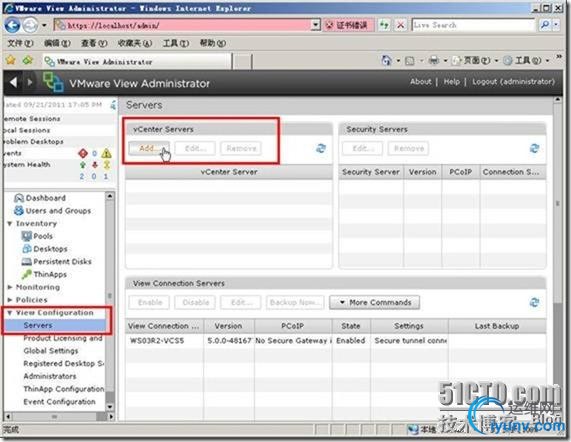The width and height of the screenshot is (571, 442).
Task: Open the address bar dropdown arrow
Action: [x=315, y=25]
